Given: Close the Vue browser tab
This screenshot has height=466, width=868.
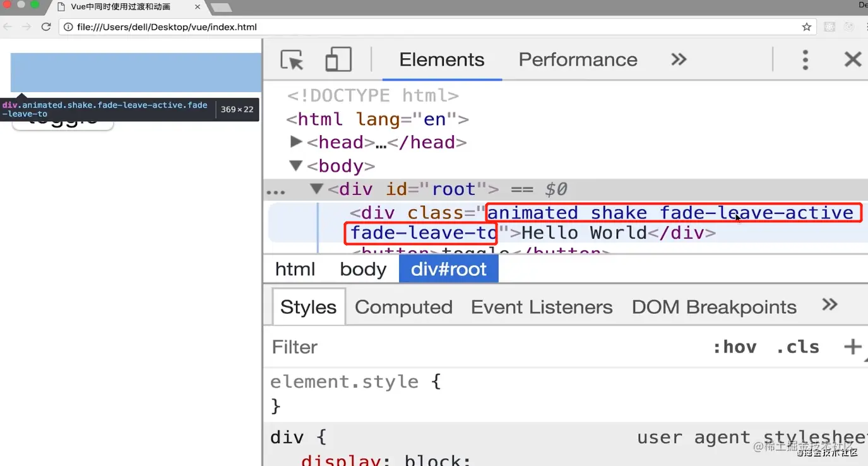Looking at the screenshot, I should (197, 7).
